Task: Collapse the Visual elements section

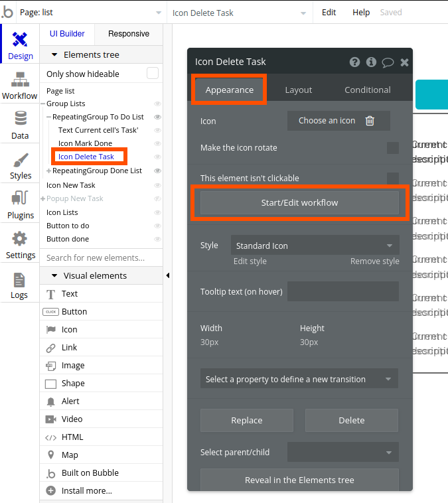Action: tap(54, 275)
